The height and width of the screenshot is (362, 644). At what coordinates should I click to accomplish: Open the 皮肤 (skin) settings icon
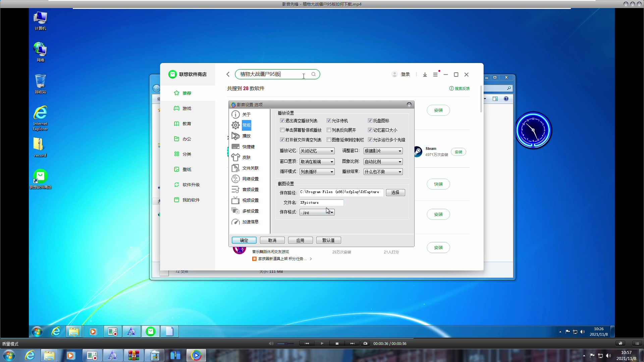[x=236, y=157]
